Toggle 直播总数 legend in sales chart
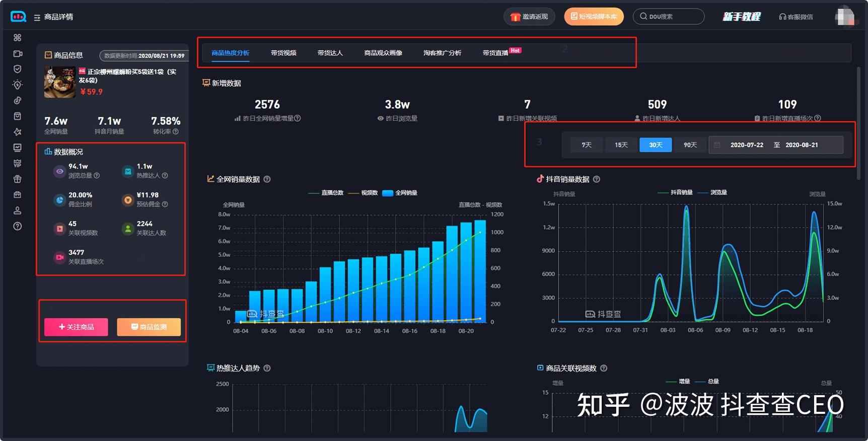The width and height of the screenshot is (868, 441). 325,193
